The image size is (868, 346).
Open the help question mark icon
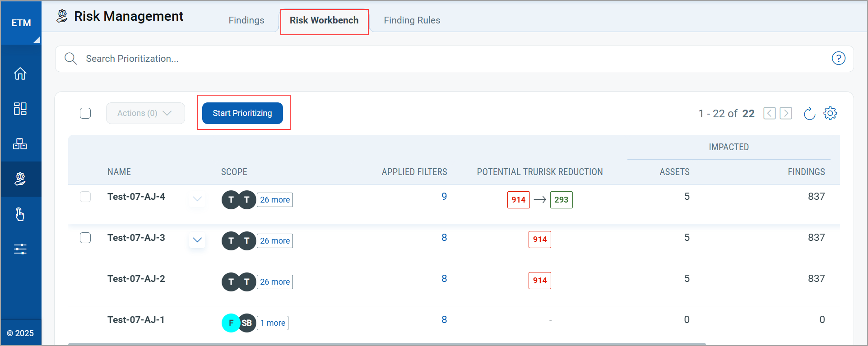point(838,59)
